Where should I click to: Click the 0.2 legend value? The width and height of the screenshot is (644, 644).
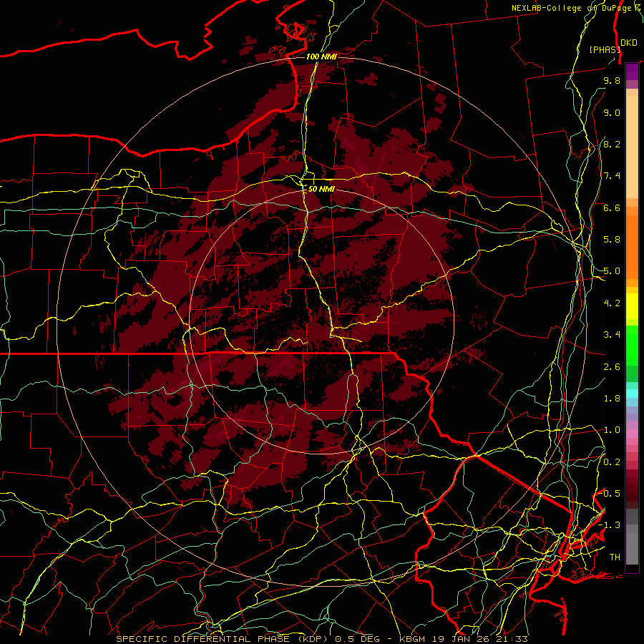click(612, 462)
